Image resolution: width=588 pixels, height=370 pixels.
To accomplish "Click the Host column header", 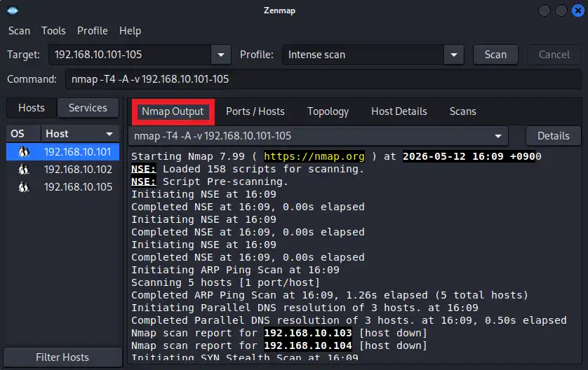I will coord(80,134).
